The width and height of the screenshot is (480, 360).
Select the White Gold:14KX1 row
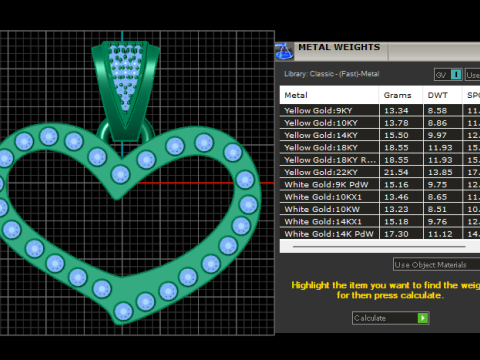(380, 221)
